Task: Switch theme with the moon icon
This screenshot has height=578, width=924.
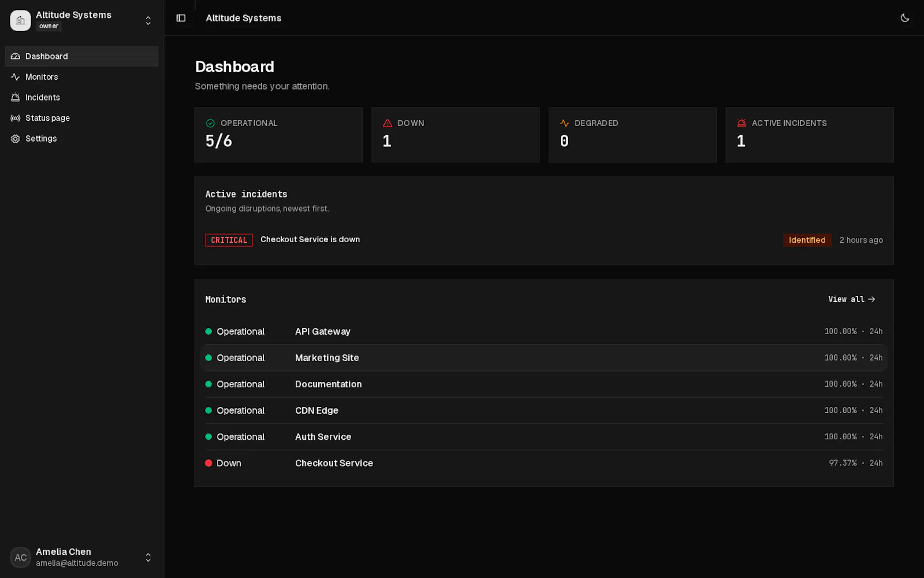Action: [904, 18]
